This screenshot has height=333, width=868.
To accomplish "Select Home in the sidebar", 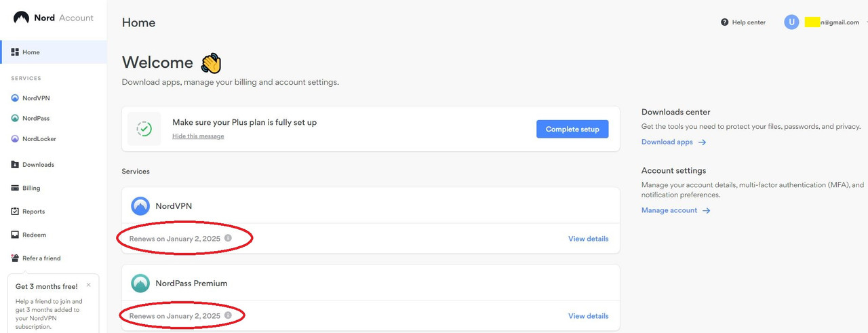I will (31, 52).
